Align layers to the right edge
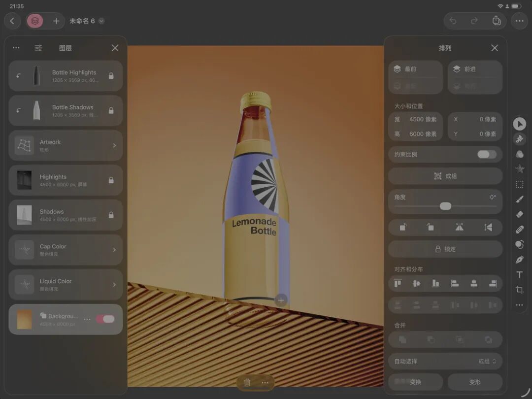532x399 pixels. 493,283
